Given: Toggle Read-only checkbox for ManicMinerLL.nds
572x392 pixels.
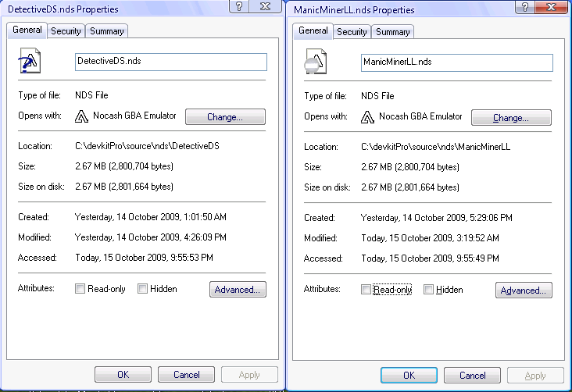Looking at the screenshot, I should [x=366, y=290].
